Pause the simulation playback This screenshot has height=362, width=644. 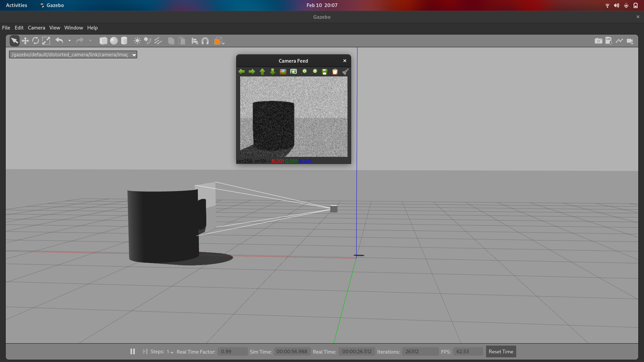click(x=132, y=352)
